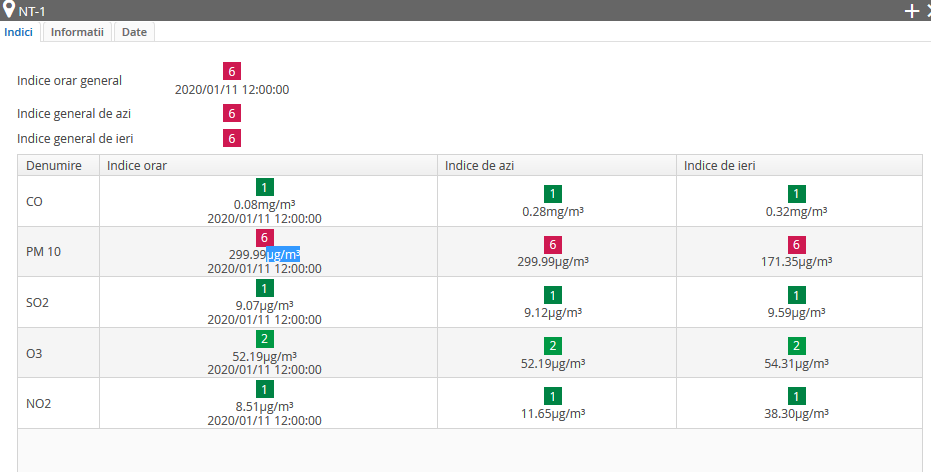The height and width of the screenshot is (472, 931).
Task: Click the Denumire column header
Action: tap(58, 166)
